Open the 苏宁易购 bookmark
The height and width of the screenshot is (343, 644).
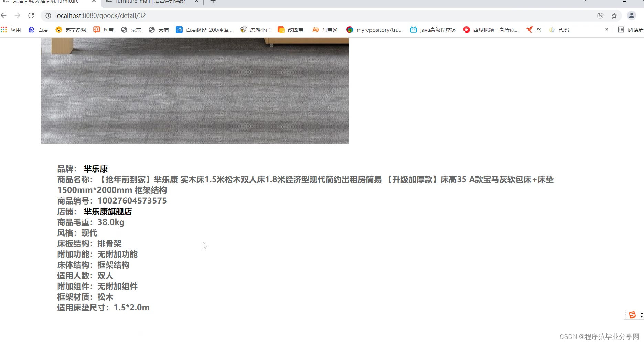[x=71, y=30]
